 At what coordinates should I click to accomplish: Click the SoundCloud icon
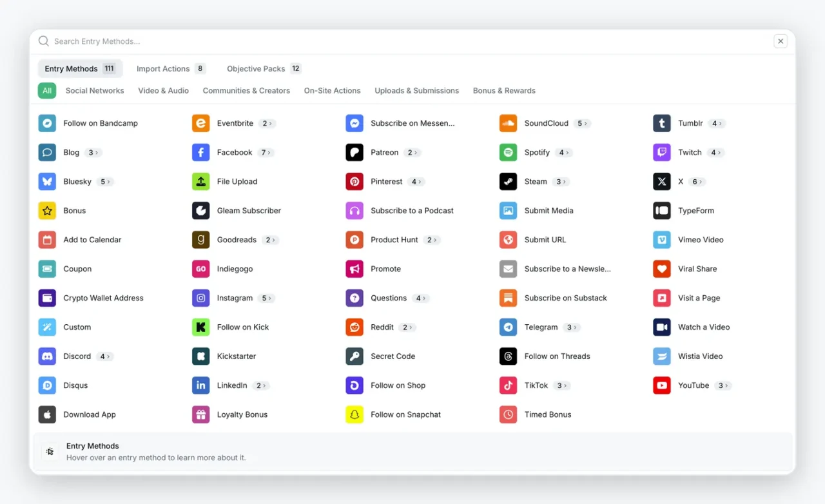pyautogui.click(x=509, y=123)
